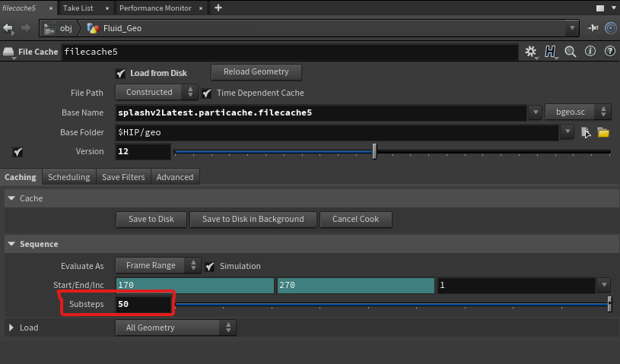The image size is (620, 364).
Task: Open the Base Name dropdown arrow
Action: 536,112
